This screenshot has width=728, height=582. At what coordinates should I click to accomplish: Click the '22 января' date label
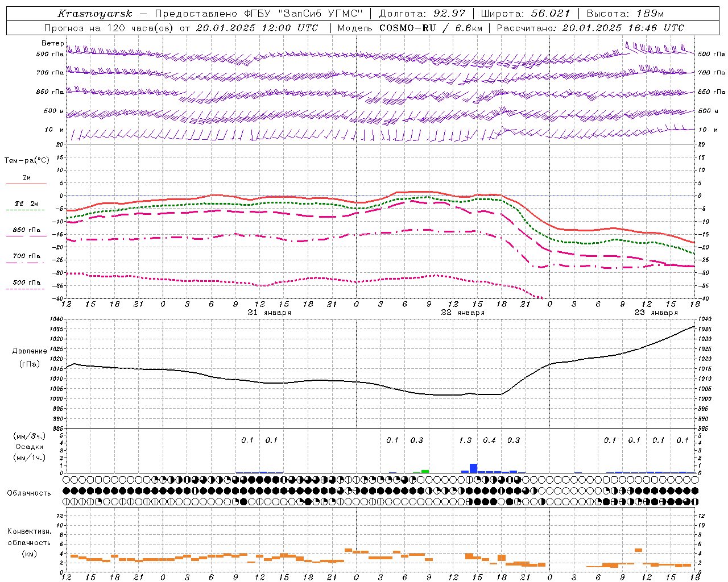coord(463,313)
